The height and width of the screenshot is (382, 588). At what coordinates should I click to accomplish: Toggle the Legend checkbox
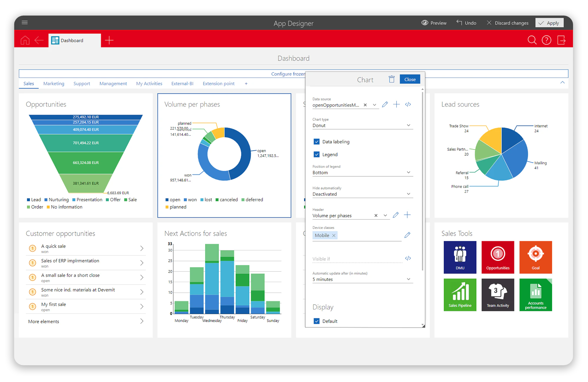click(x=317, y=155)
